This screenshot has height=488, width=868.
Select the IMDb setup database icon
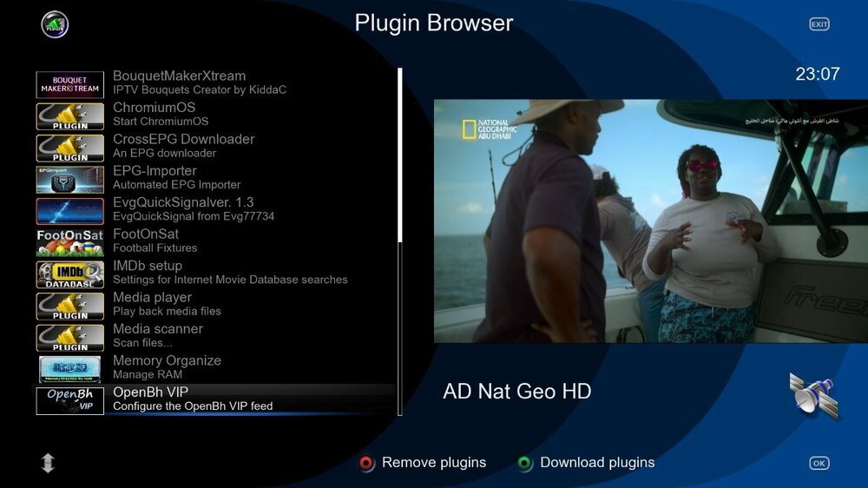tap(69, 274)
